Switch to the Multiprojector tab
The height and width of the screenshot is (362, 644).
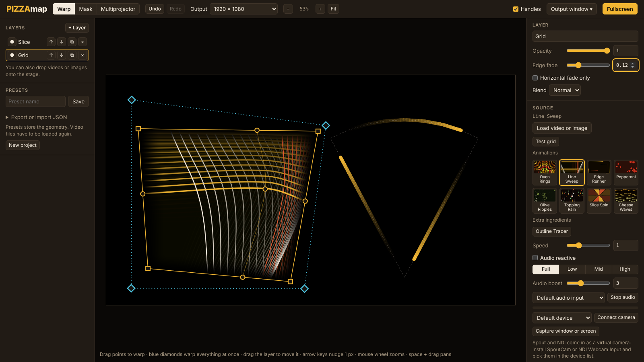118,9
